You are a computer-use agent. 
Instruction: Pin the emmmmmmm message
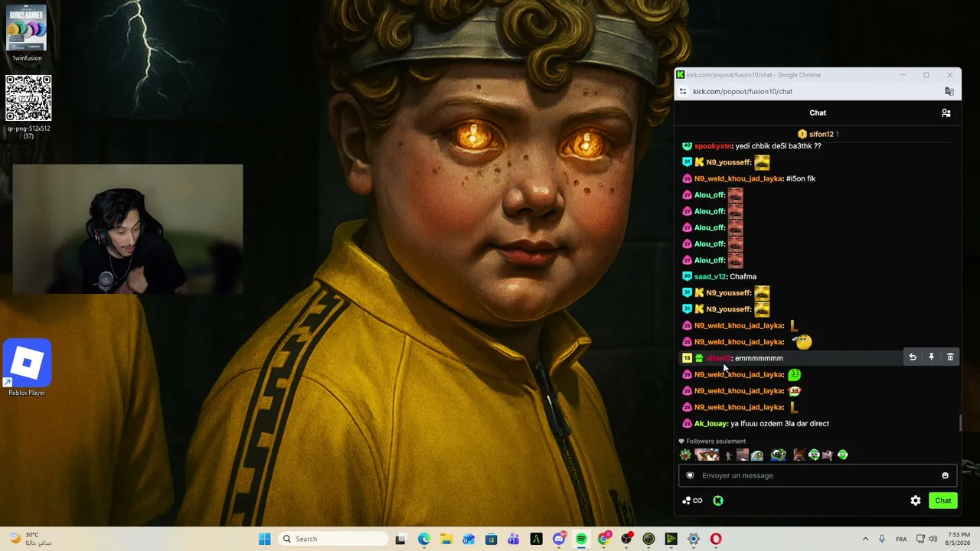click(931, 357)
